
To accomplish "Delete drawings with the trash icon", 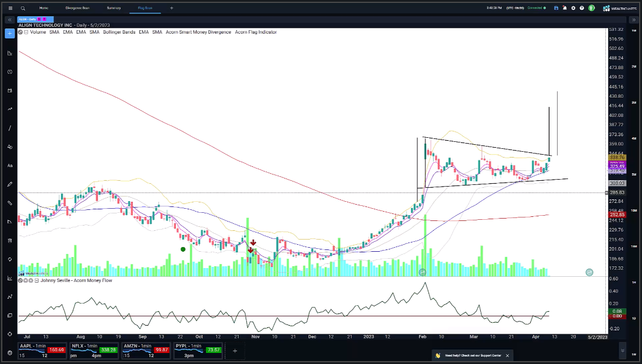I will point(10,241).
